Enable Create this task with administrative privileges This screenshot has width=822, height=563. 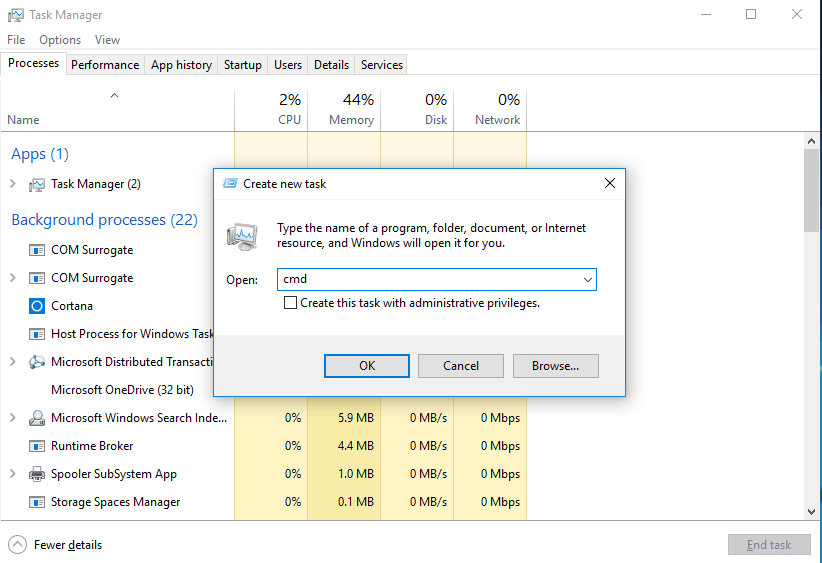click(x=290, y=302)
